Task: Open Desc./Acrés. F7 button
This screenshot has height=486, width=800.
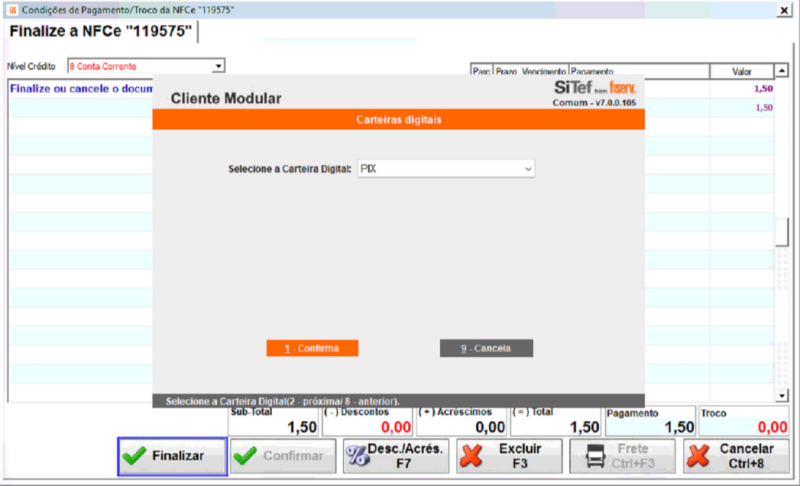Action: pyautogui.click(x=396, y=456)
